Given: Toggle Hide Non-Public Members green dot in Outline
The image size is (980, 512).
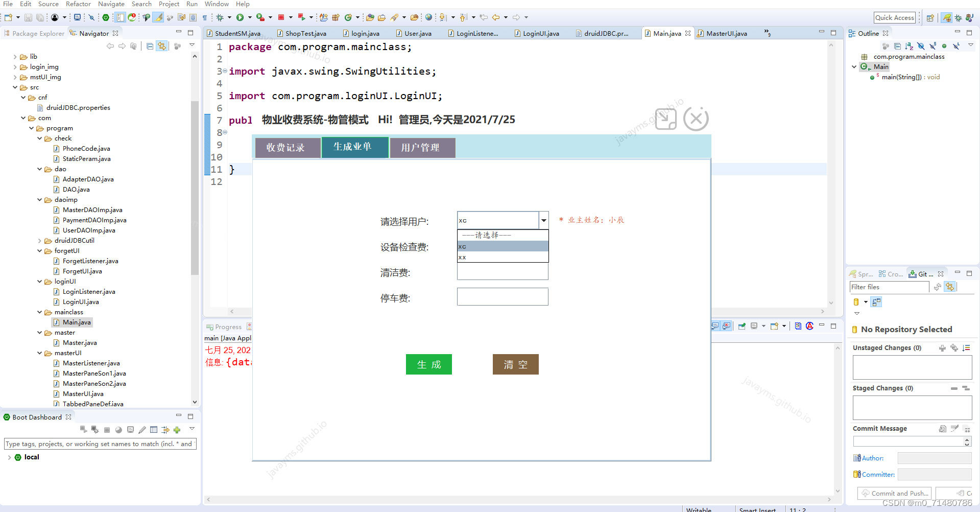Looking at the screenshot, I should click(x=944, y=46).
